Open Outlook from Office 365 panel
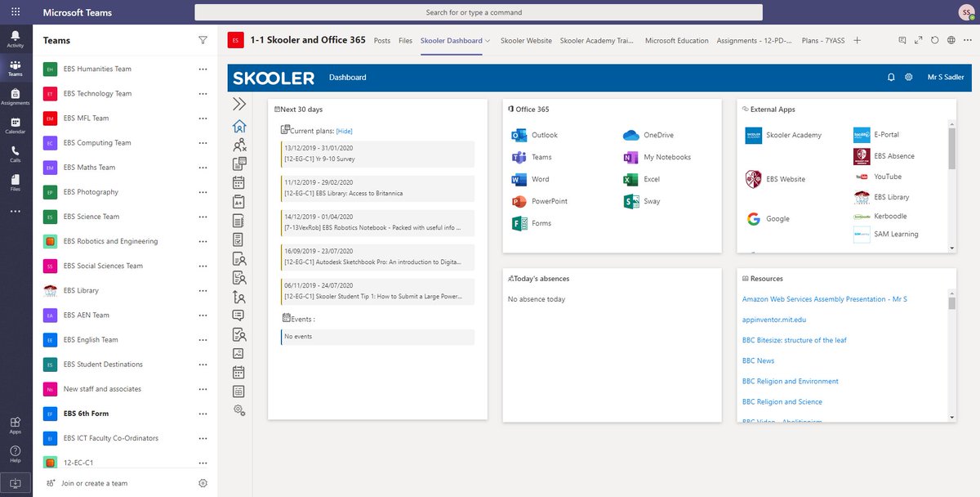Screen dimensions: 980x497 [535, 135]
